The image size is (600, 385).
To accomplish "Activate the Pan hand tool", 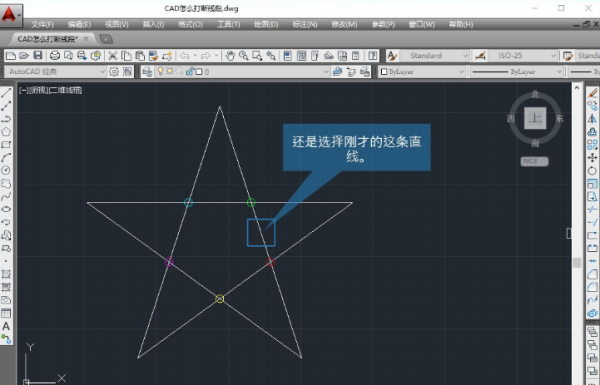I will coord(230,56).
